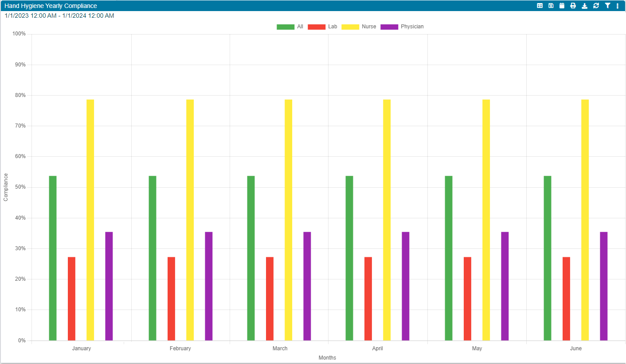Refresh the compliance data
Image resolution: width=626 pixels, height=364 pixels.
click(596, 6)
